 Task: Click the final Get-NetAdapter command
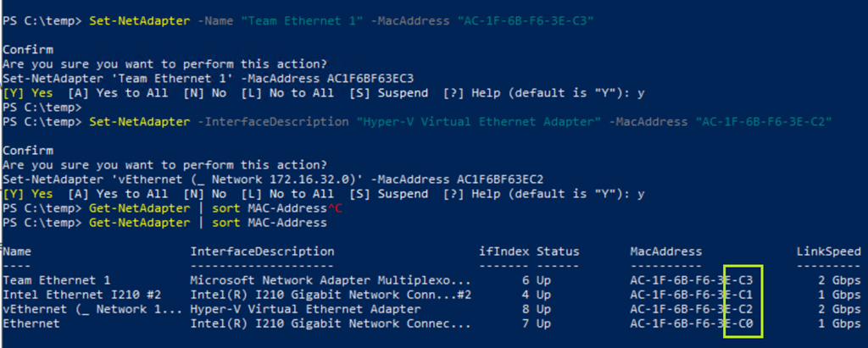(x=140, y=223)
